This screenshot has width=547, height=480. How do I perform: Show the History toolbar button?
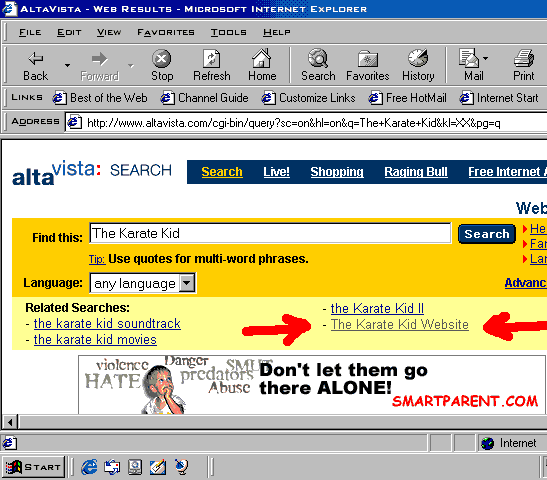coord(418,66)
